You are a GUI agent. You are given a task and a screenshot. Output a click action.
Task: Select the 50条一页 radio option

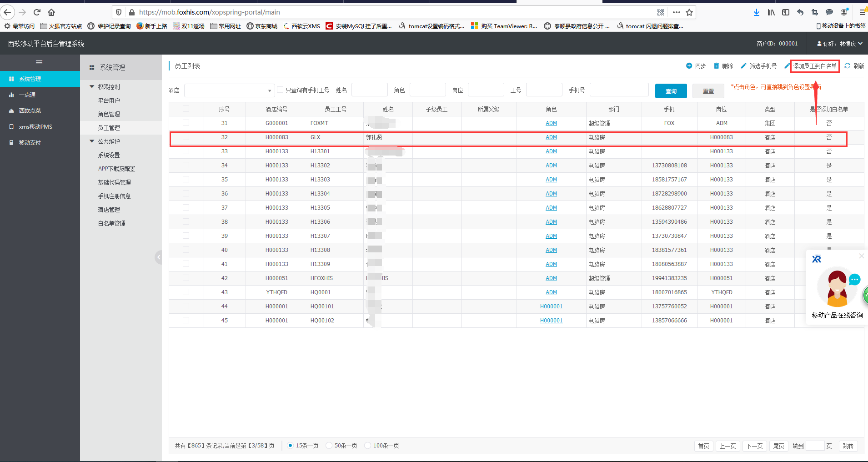(329, 446)
